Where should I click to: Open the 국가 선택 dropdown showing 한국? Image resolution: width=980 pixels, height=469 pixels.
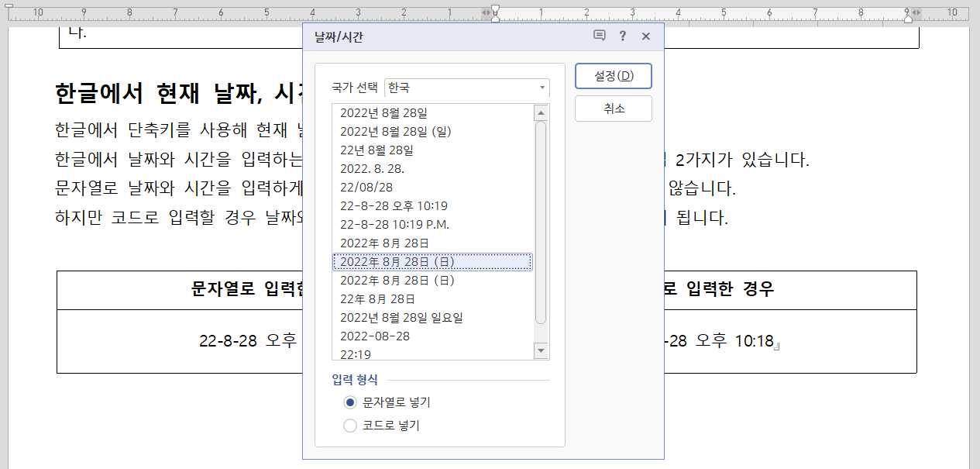click(x=467, y=88)
